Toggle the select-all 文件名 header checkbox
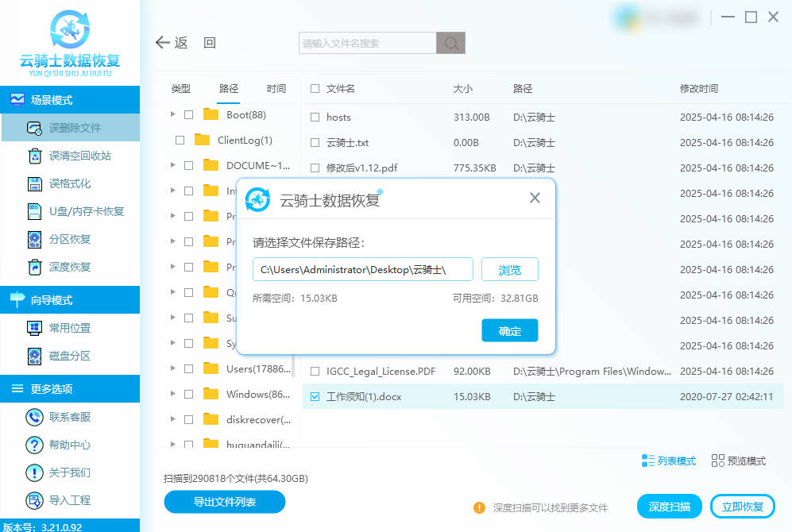Screen dimensions: 792x532 pyautogui.click(x=315, y=88)
